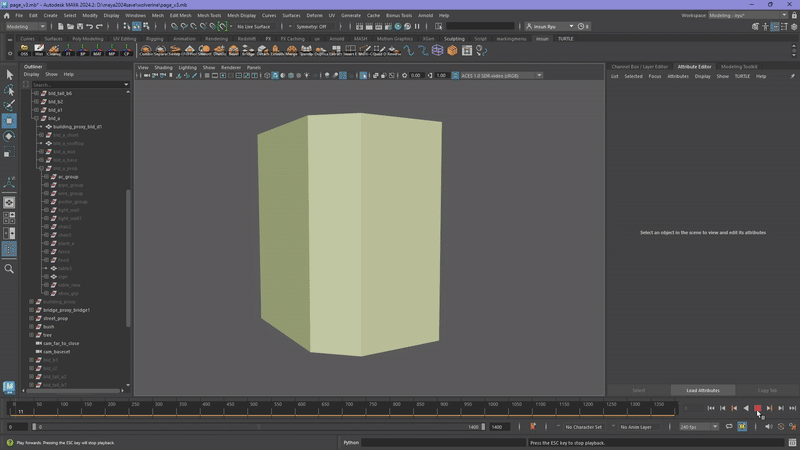This screenshot has width=800, height=450.
Task: Activate the Rotate tool in toolbox
Action: [9, 136]
